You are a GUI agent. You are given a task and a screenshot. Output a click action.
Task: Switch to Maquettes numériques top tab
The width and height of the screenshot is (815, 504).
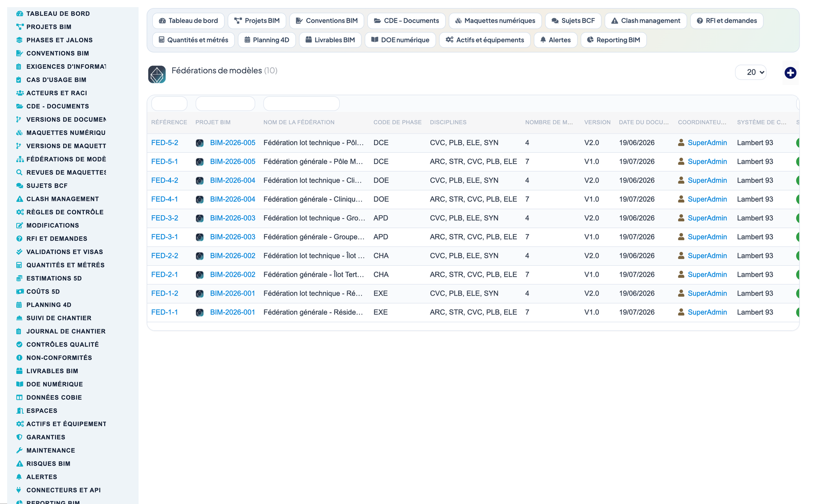[x=495, y=21]
